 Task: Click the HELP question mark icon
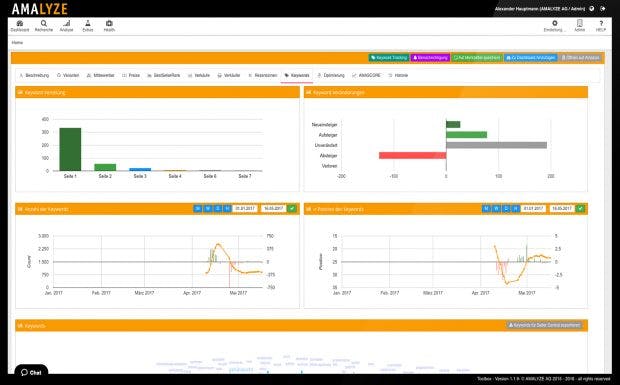point(601,26)
